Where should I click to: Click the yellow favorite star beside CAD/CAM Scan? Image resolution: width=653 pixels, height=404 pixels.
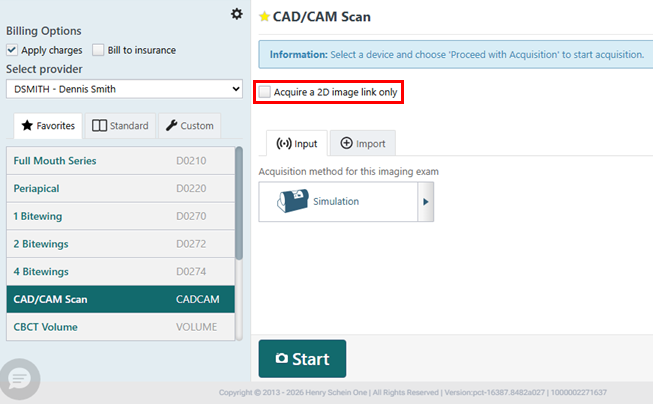pos(264,16)
